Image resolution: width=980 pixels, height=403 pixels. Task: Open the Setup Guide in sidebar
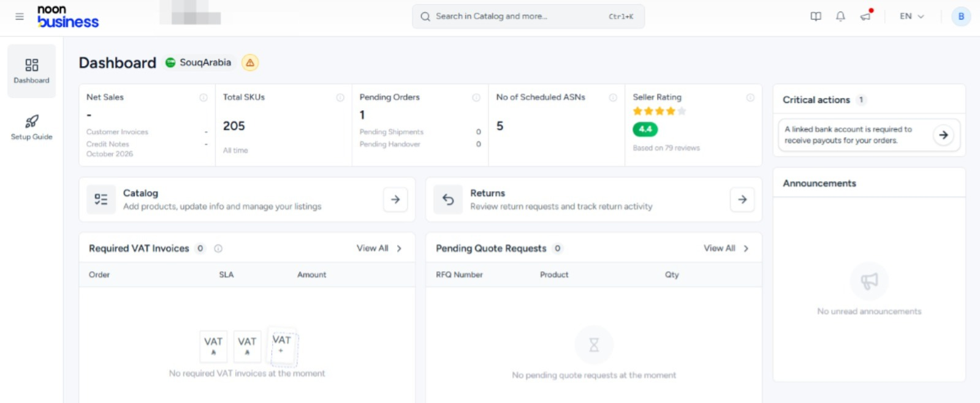click(31, 128)
